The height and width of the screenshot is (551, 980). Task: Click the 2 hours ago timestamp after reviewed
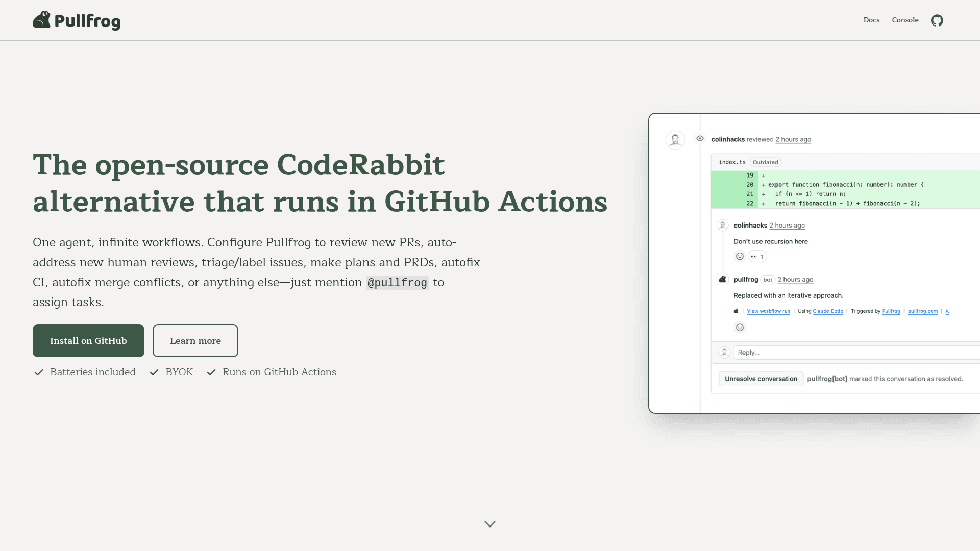click(793, 139)
